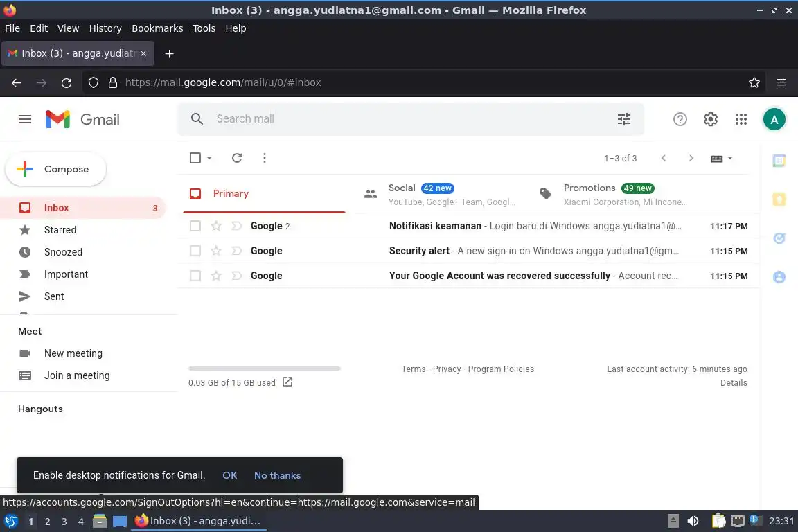
Task: Click the Gmail logo
Action: coord(82,119)
